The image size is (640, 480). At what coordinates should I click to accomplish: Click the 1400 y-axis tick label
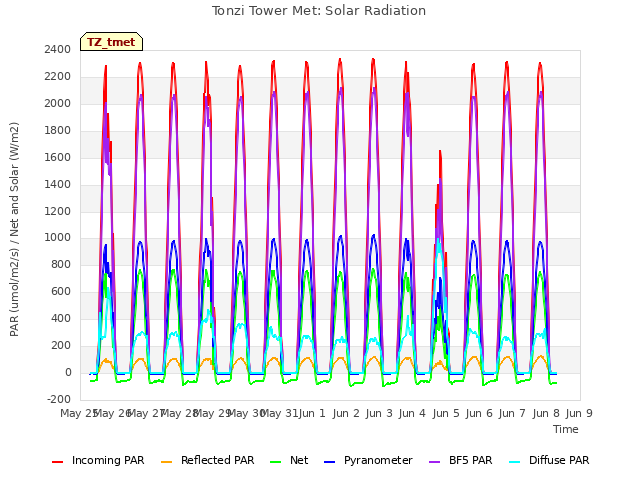58,184
